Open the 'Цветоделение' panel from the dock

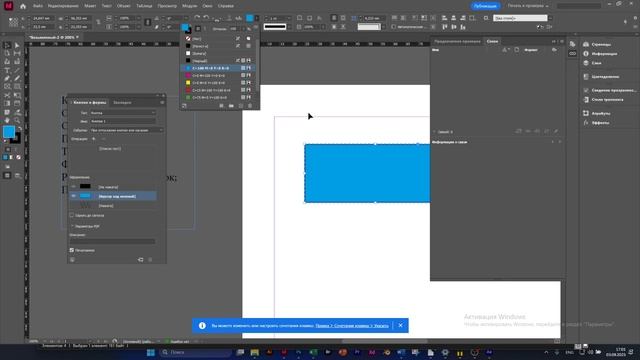coord(605,77)
